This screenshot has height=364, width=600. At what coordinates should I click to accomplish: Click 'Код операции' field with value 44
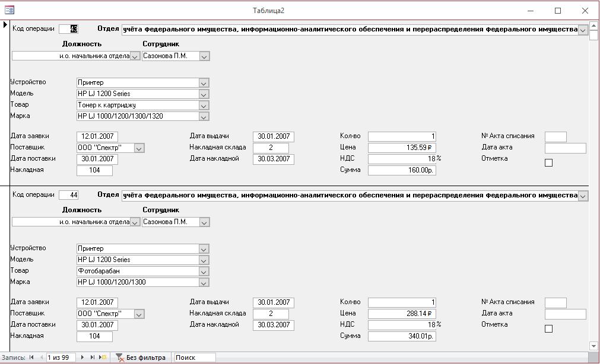point(68,194)
